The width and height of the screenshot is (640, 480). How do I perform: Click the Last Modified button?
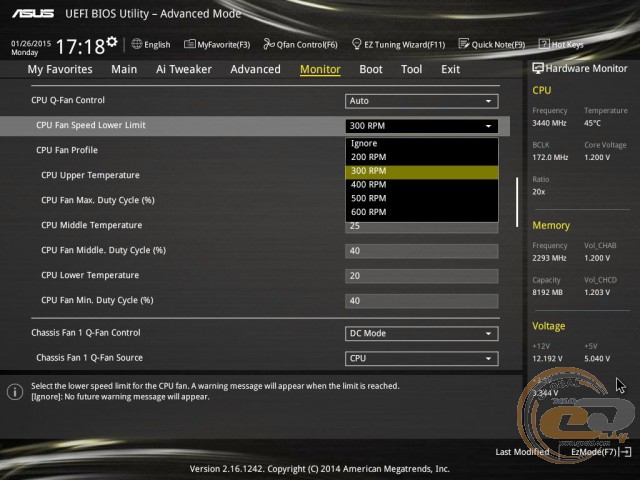pyautogui.click(x=522, y=452)
